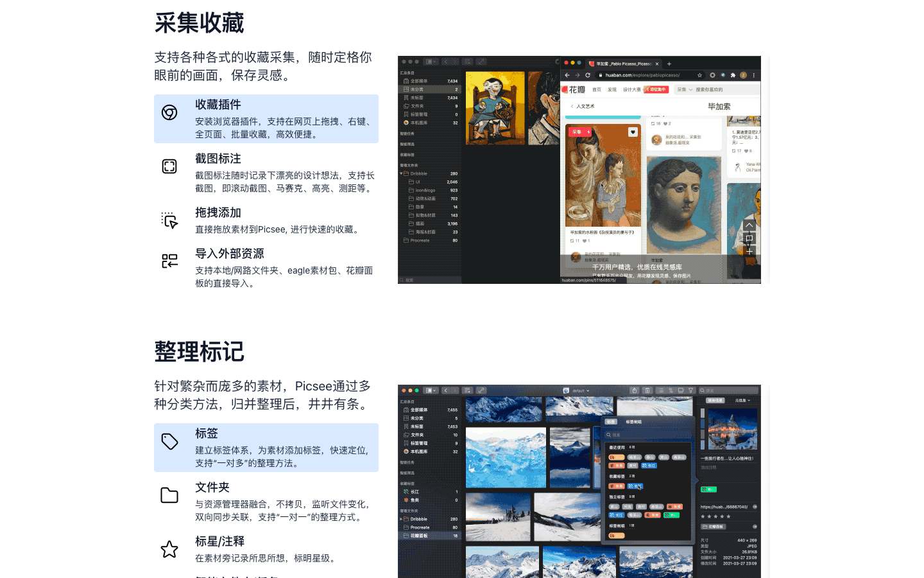Viewport: 924px width, 578px height.
Task: Click the drag-cursor icon beside 拖拽添加
Action: (x=169, y=220)
